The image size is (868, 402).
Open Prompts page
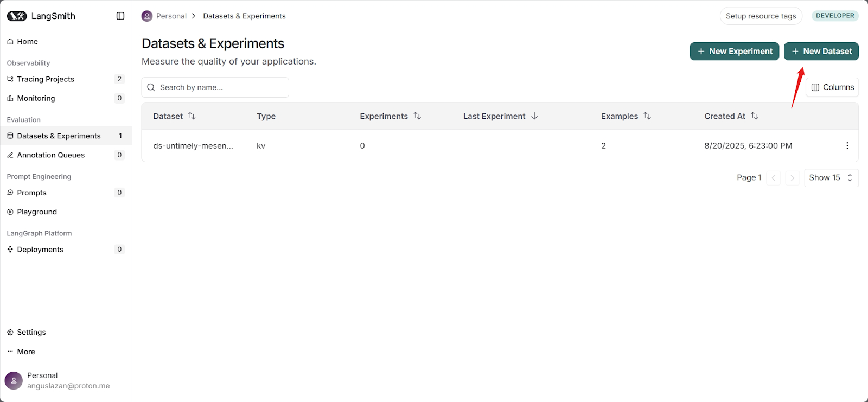coord(66,193)
